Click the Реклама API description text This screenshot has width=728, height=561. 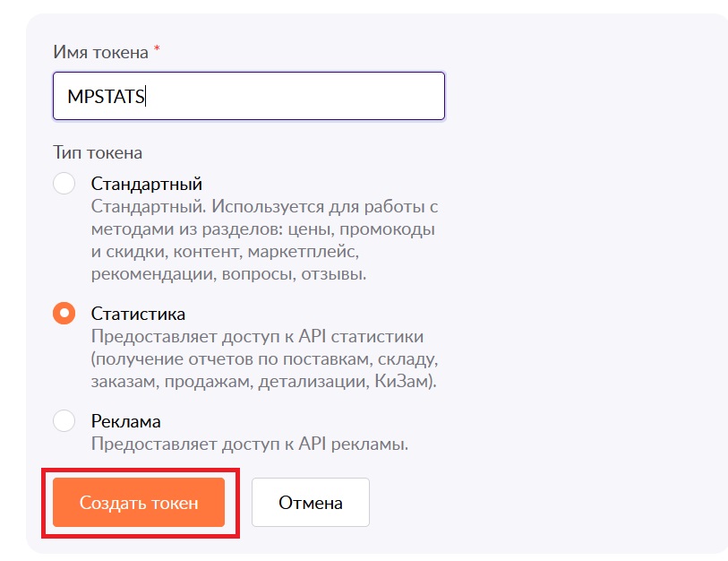click(249, 444)
